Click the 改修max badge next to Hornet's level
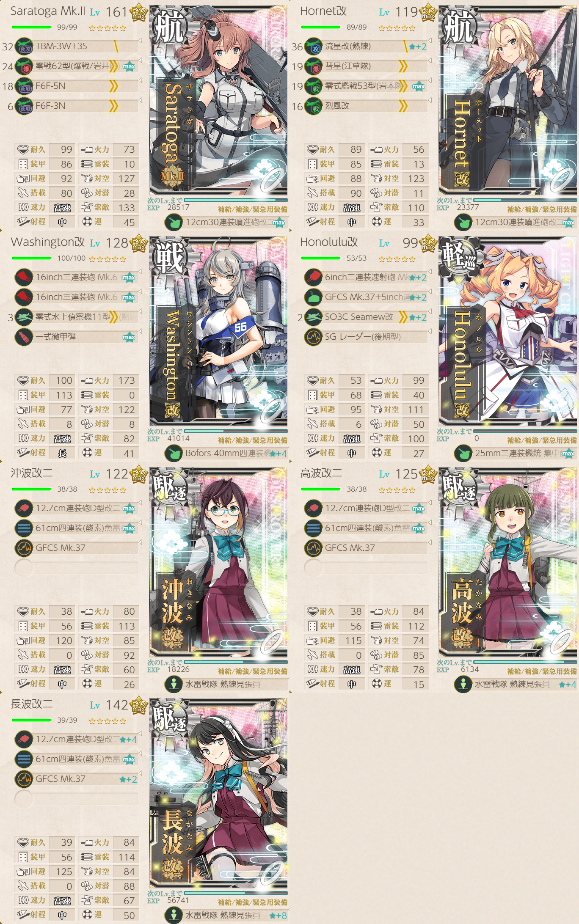Viewport: 579px width, 924px height. [x=428, y=13]
